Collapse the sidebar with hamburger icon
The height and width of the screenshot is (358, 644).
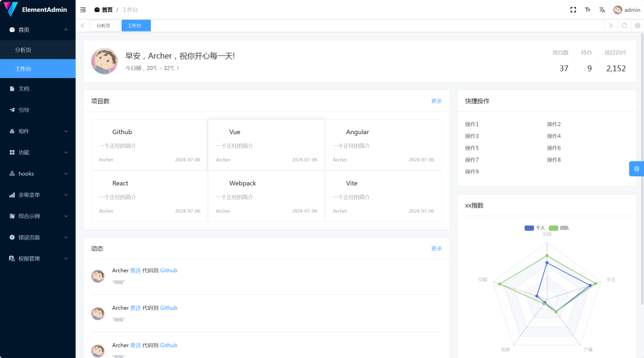coord(82,10)
